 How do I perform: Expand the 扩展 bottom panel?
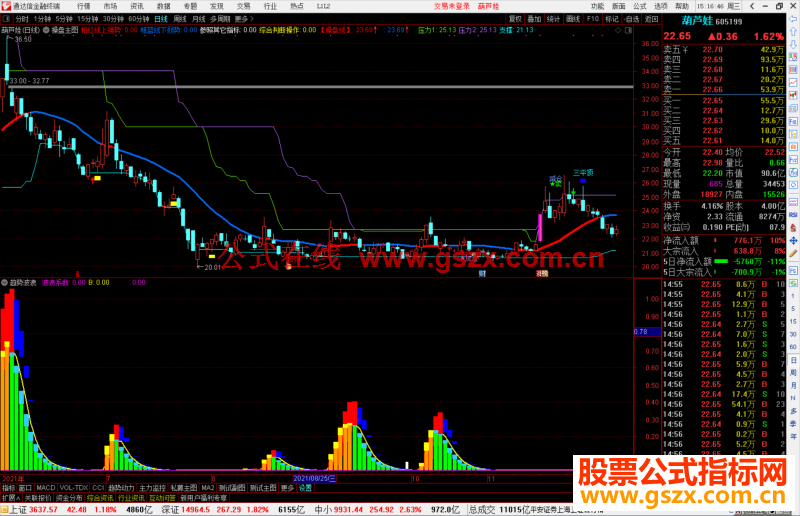pos(11,498)
